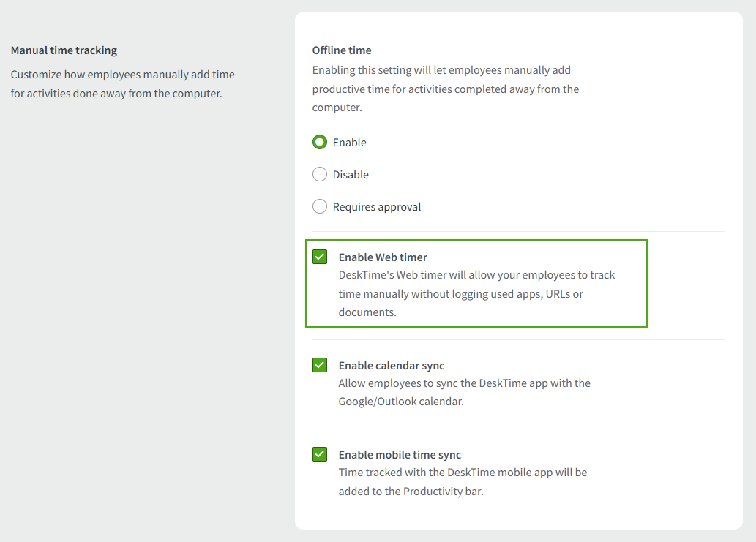Click the Offline time heading
The height and width of the screenshot is (542, 756).
point(342,50)
